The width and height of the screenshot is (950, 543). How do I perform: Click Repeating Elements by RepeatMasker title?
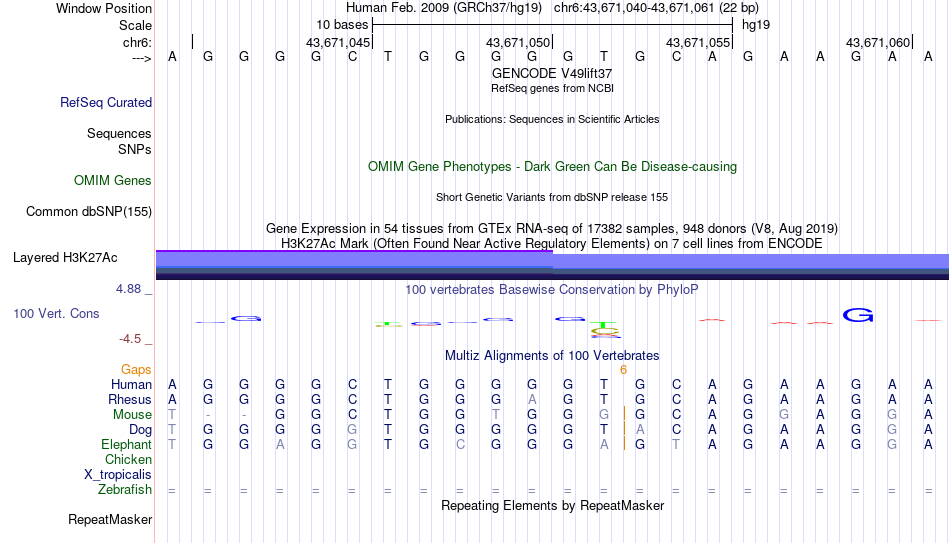[x=552, y=505]
